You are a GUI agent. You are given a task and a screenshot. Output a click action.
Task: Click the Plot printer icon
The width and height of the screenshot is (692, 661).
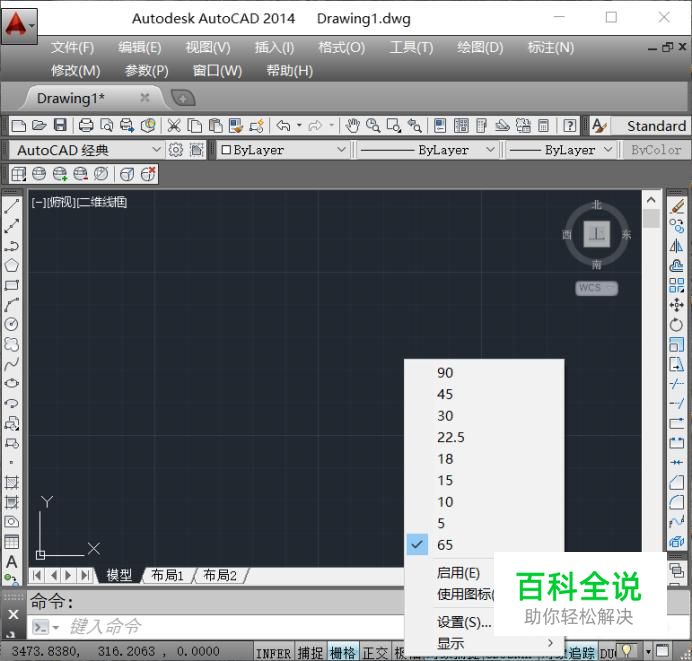click(86, 126)
